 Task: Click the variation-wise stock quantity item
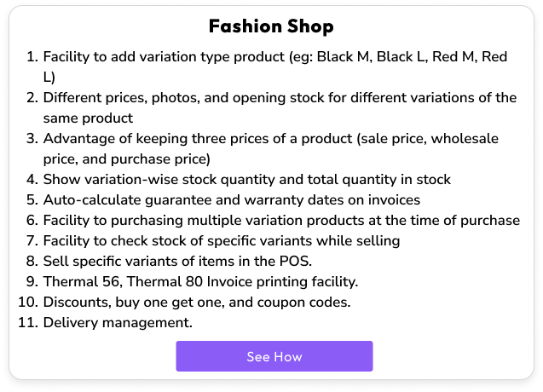coord(246,179)
